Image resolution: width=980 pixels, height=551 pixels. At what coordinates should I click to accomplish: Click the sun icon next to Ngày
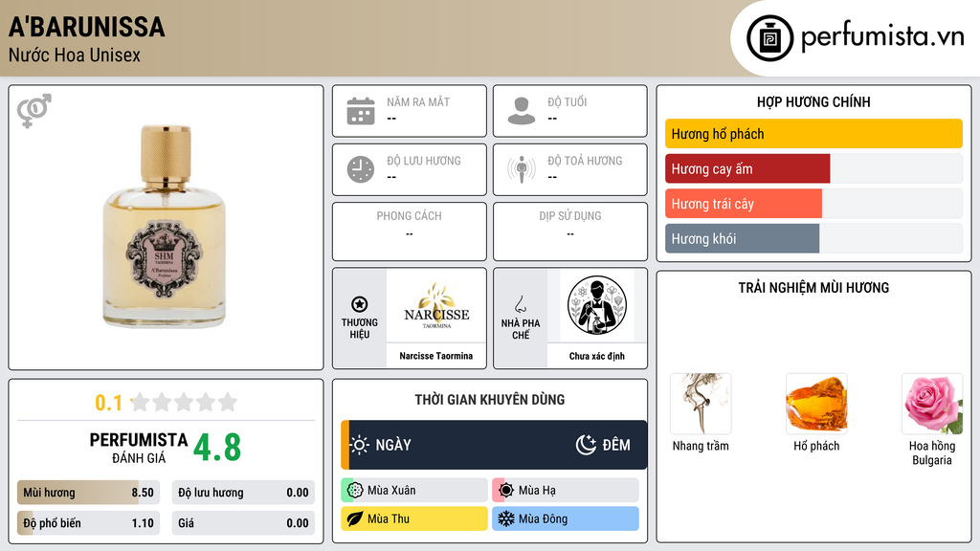point(359,445)
